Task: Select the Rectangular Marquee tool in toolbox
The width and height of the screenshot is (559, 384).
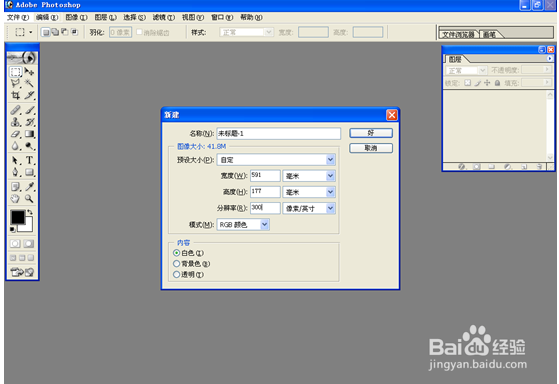Action: pos(15,72)
